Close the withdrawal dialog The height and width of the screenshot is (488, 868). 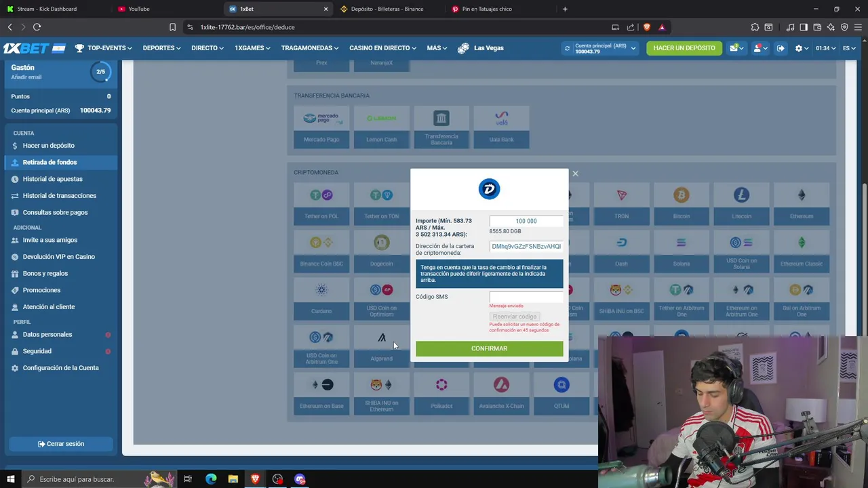tap(575, 174)
